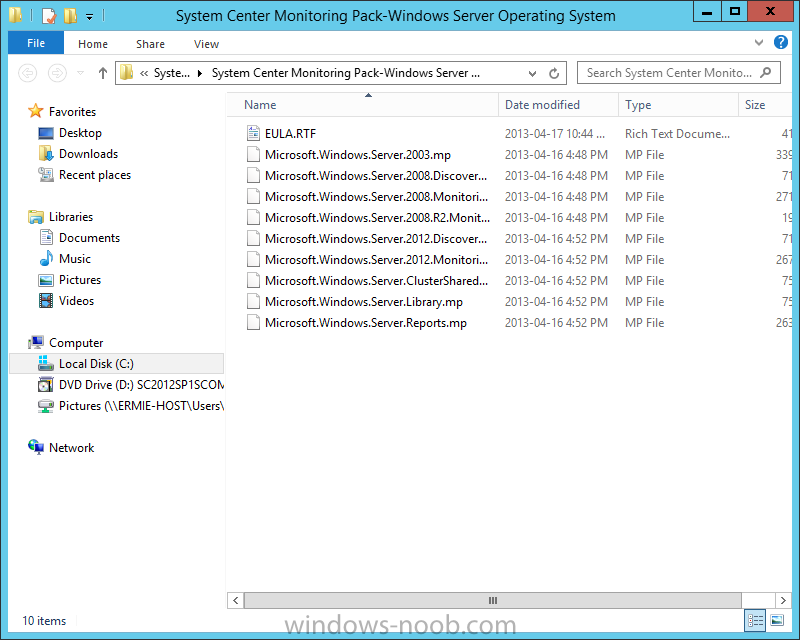Open the Customize Quick Access Toolbar dropdown
Screen dimensions: 800x640
pos(89,16)
